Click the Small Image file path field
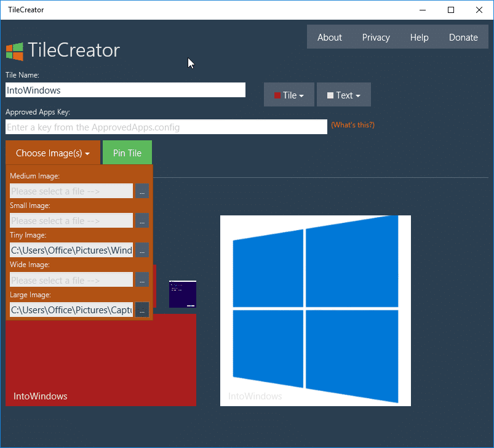The image size is (494, 448). [x=71, y=220]
